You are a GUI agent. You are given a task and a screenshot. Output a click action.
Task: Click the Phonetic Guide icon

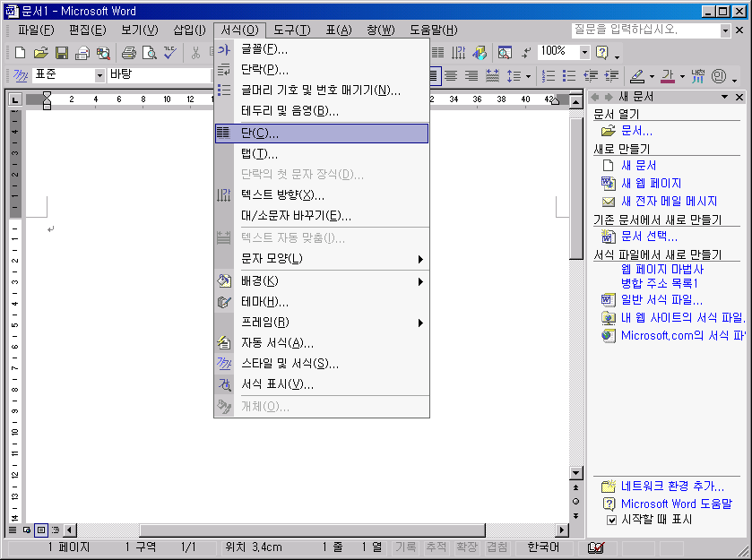pos(698,76)
